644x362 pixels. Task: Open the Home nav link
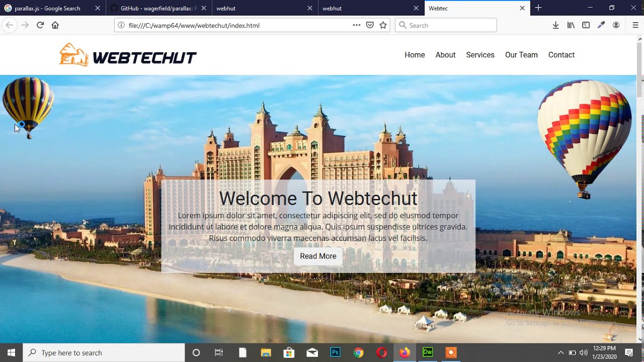click(x=415, y=55)
